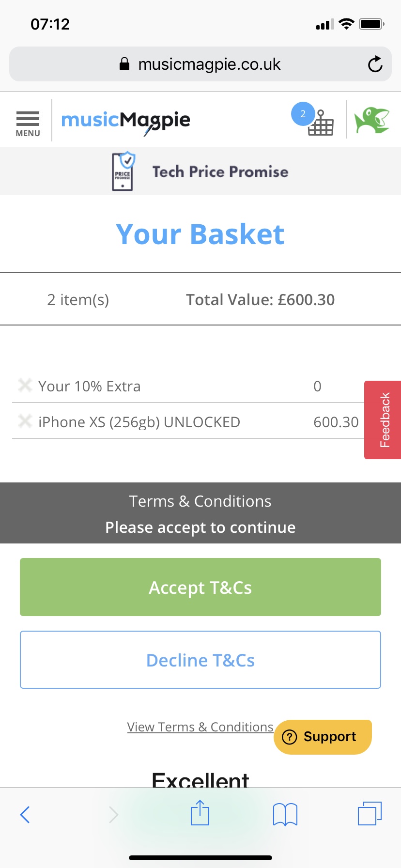401x868 pixels.
Task: Open the red Feedback side tab
Action: (x=383, y=419)
